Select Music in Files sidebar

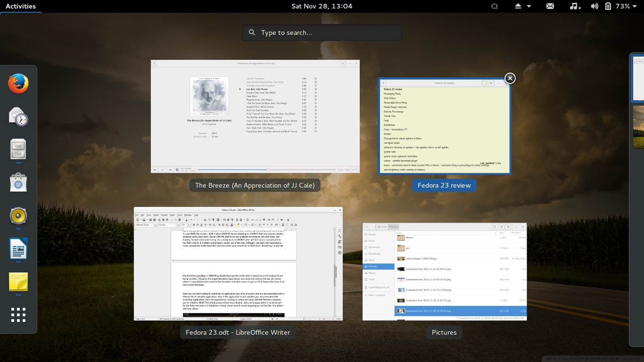click(x=379, y=260)
